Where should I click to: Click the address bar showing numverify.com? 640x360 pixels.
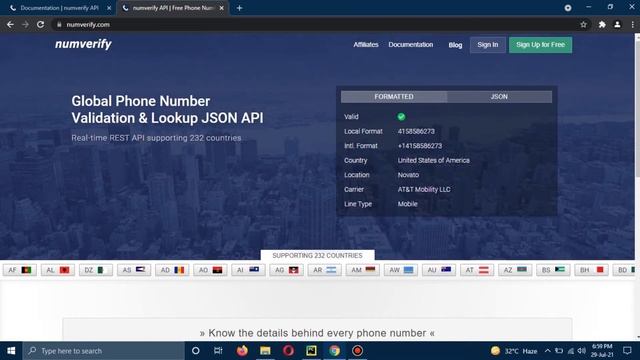click(x=318, y=24)
